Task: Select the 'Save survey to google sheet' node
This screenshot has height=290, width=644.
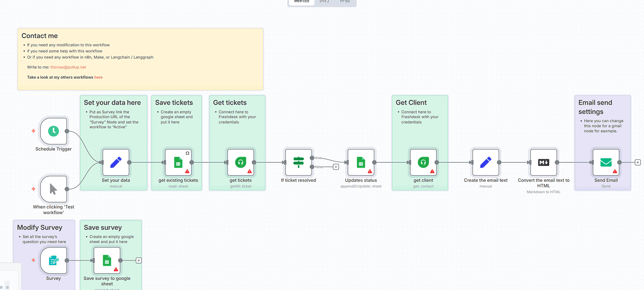Action: tap(107, 260)
